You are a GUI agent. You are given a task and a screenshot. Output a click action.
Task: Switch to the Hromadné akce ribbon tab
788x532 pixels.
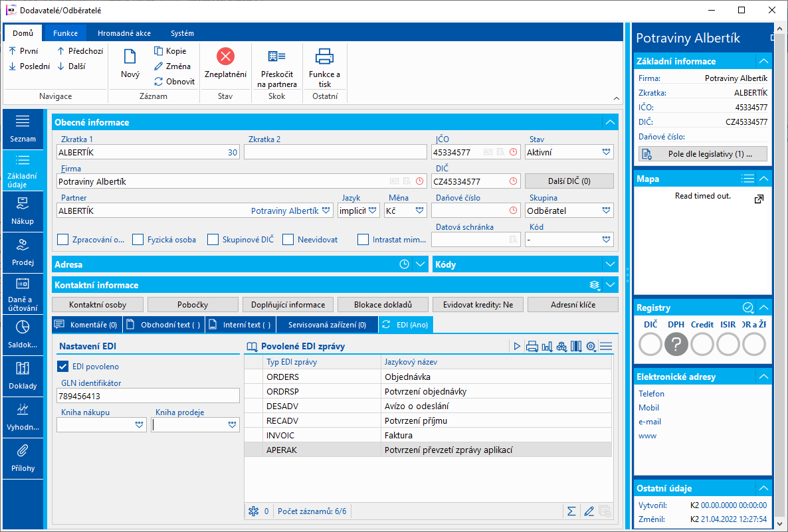(124, 33)
